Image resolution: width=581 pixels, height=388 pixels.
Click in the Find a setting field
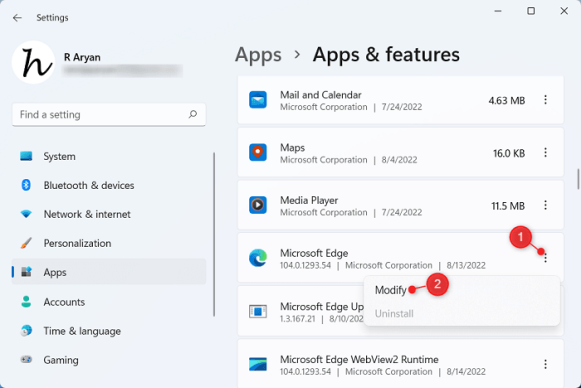pyautogui.click(x=109, y=115)
